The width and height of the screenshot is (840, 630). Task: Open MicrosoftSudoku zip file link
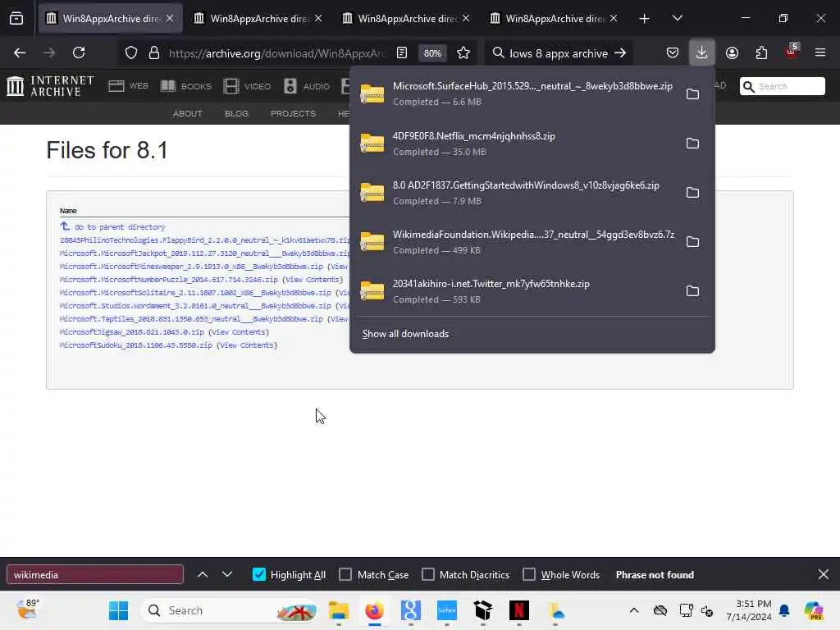[136, 345]
